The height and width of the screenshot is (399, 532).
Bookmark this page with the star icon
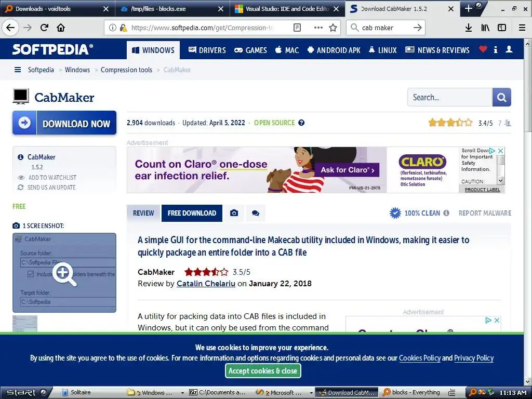pyautogui.click(x=333, y=28)
